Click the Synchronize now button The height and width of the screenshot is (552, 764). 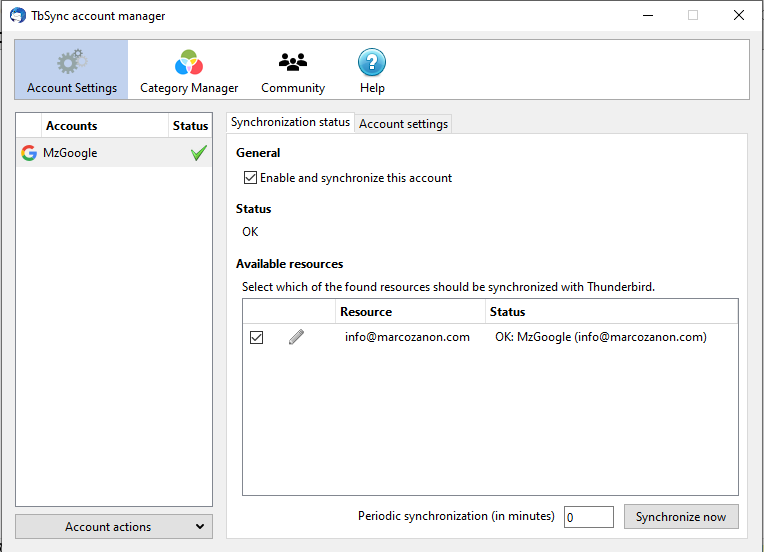681,516
